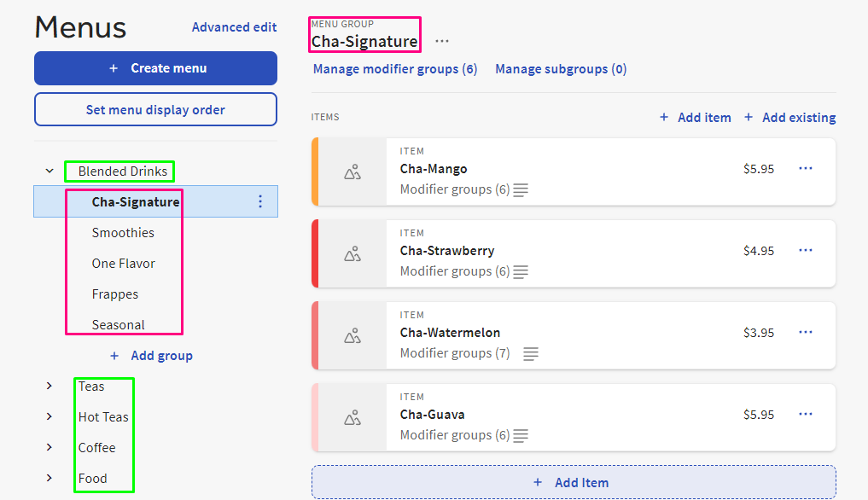Screen dimensions: 868x500
Task: Open the menu group header ellipsis options
Action: (442, 42)
